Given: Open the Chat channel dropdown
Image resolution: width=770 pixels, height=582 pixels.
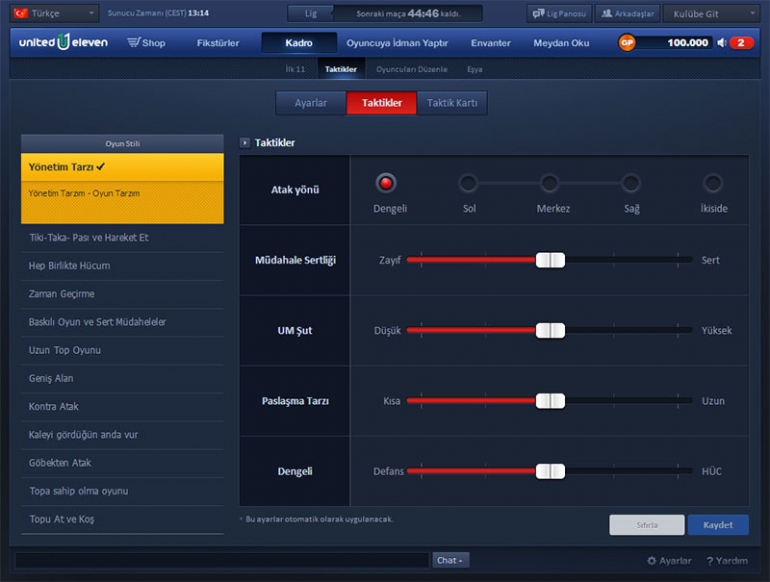Looking at the screenshot, I should point(451,561).
